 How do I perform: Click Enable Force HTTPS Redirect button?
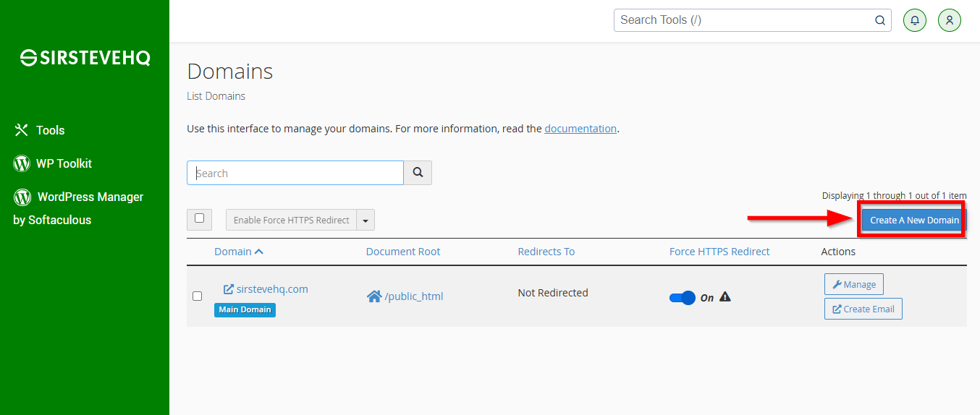[291, 221]
